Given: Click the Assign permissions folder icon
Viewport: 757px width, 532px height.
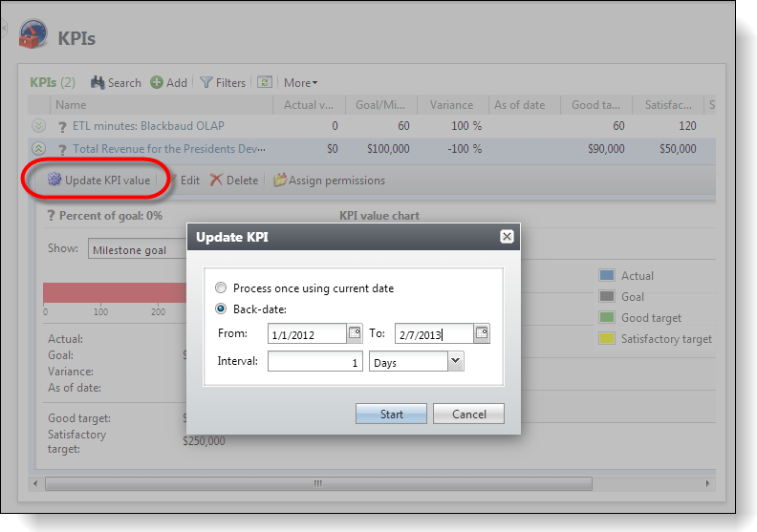Looking at the screenshot, I should coord(280,181).
